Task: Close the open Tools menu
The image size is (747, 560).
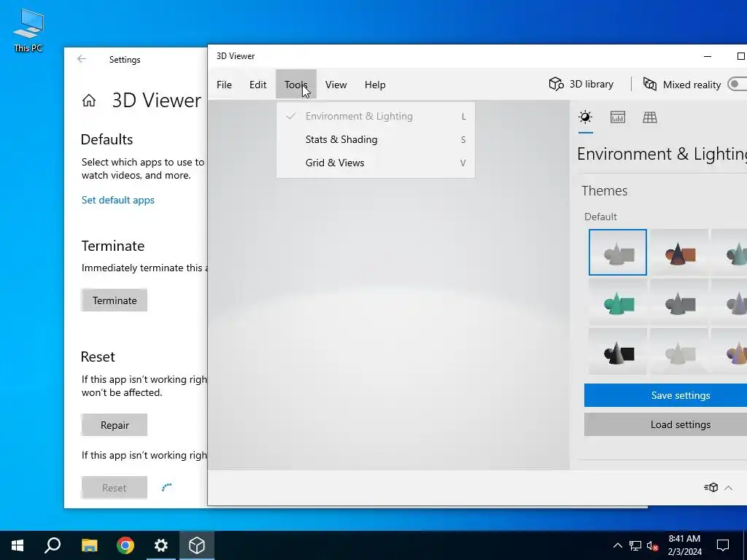Action: (x=296, y=85)
